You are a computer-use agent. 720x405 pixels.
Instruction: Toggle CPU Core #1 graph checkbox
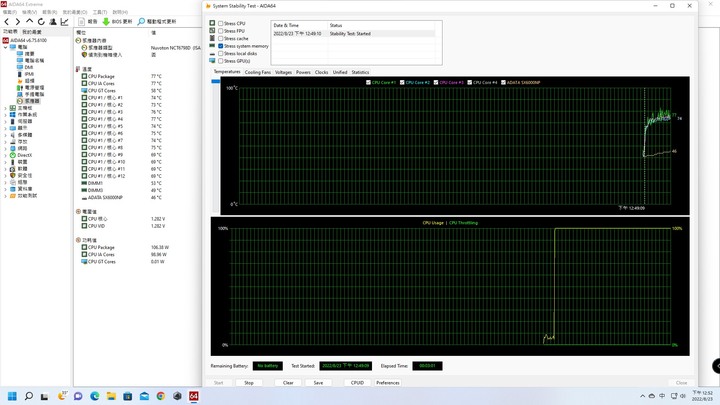[x=368, y=83]
